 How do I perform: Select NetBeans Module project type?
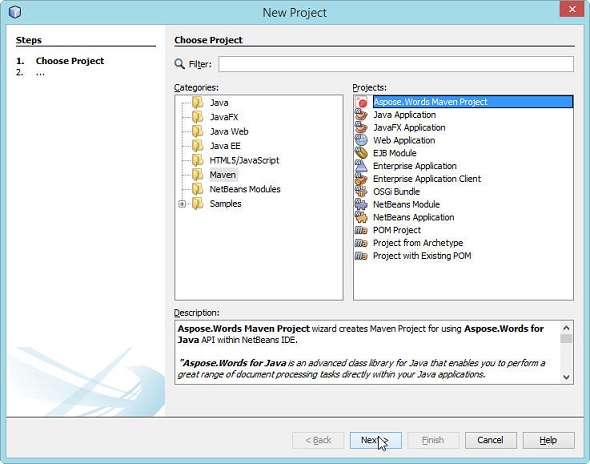[x=406, y=204]
